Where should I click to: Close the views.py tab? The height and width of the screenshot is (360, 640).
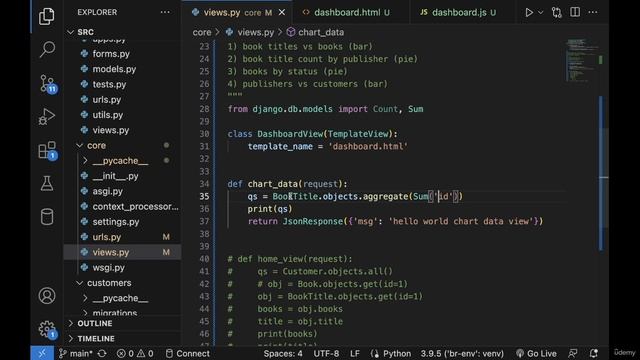coord(282,13)
